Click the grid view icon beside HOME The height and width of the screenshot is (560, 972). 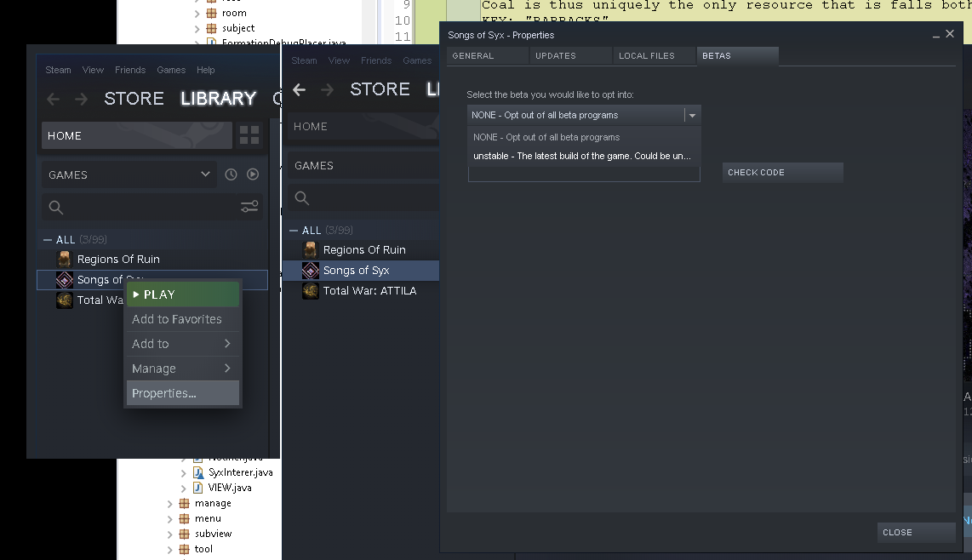tap(249, 135)
